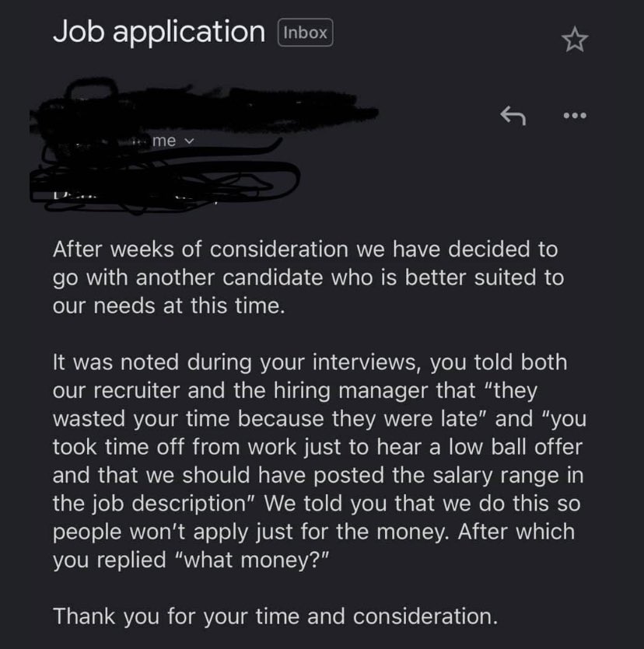This screenshot has width=644, height=649.
Task: Click the word me in recipient line
Action: pyautogui.click(x=164, y=141)
